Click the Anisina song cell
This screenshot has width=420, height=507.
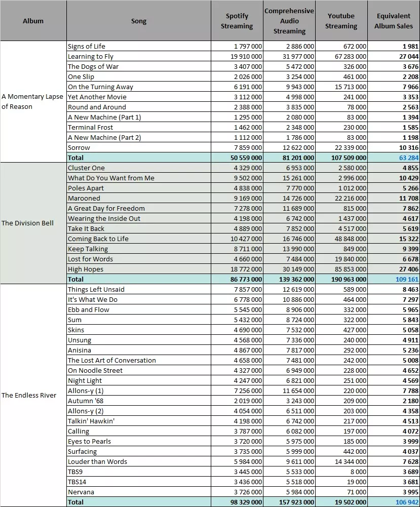(x=139, y=350)
